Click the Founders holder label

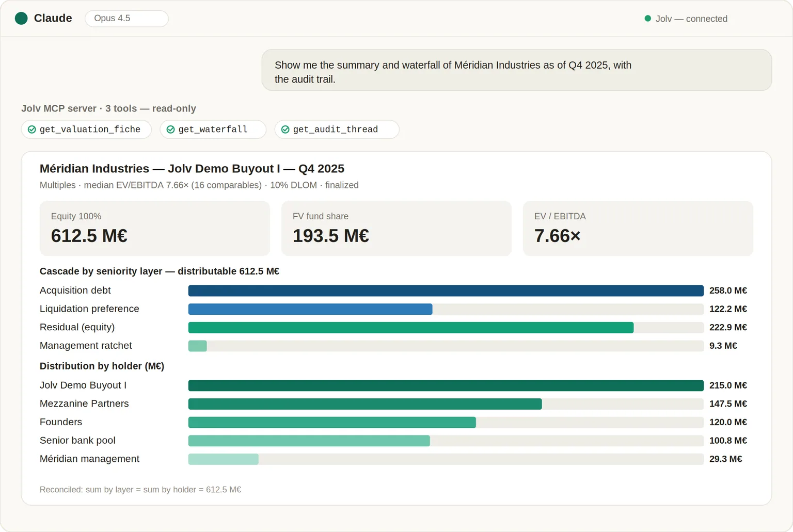point(61,422)
